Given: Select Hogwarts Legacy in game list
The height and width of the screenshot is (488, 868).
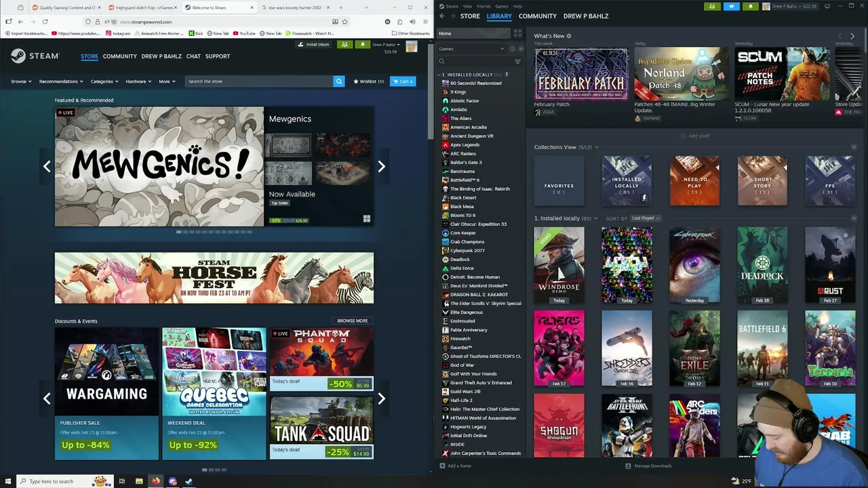Looking at the screenshot, I should [468, 427].
